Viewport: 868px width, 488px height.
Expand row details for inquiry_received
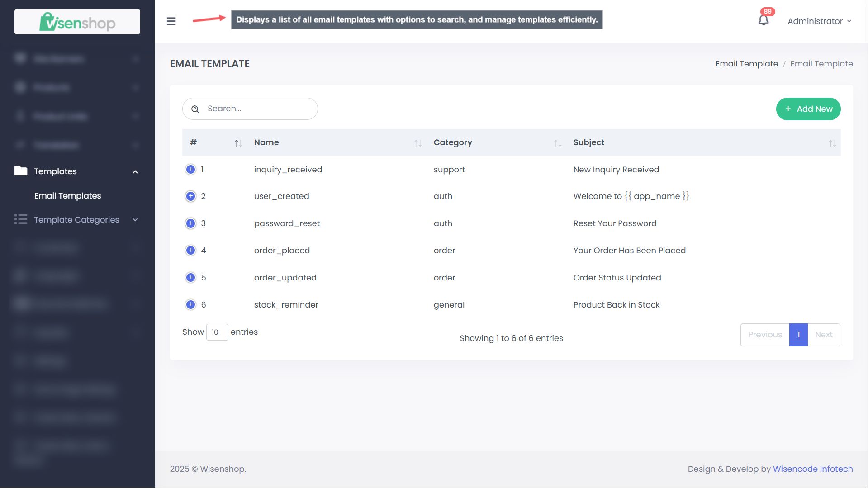click(x=191, y=169)
